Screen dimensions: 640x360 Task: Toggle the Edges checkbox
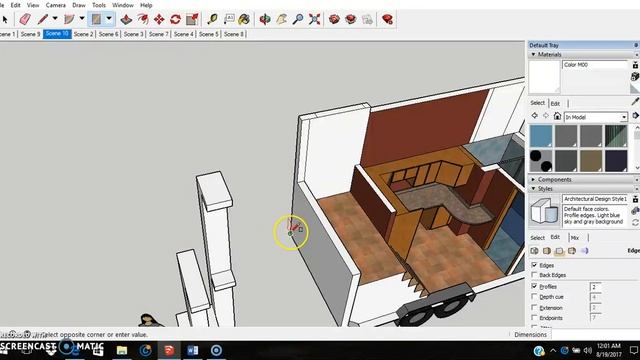click(534, 265)
